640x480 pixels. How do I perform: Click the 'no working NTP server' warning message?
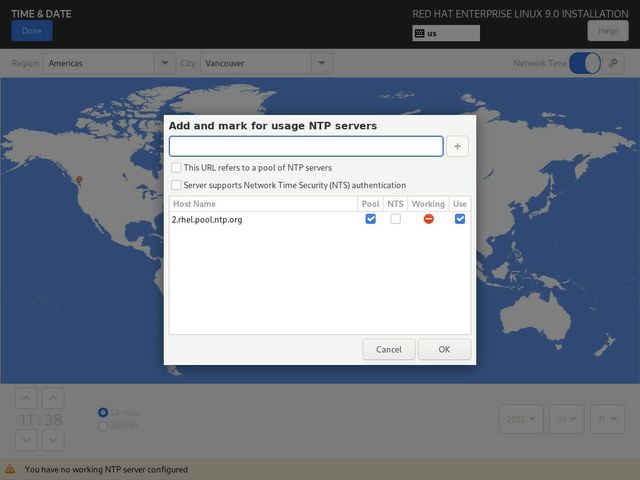click(x=106, y=469)
